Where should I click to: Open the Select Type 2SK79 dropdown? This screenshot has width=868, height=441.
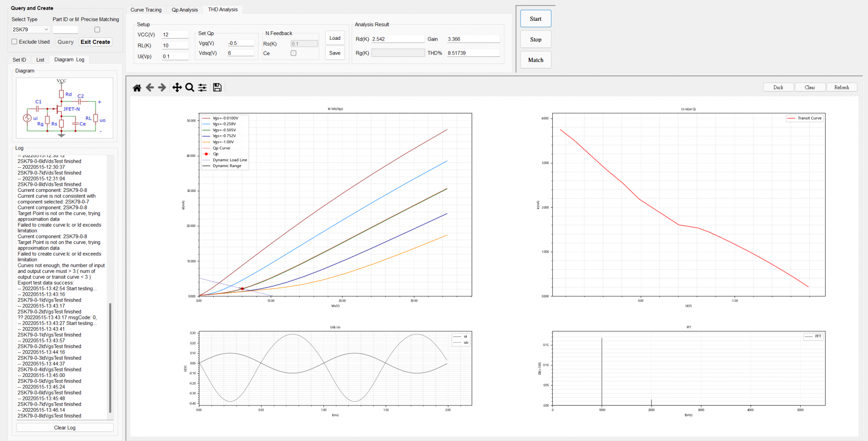(31, 30)
